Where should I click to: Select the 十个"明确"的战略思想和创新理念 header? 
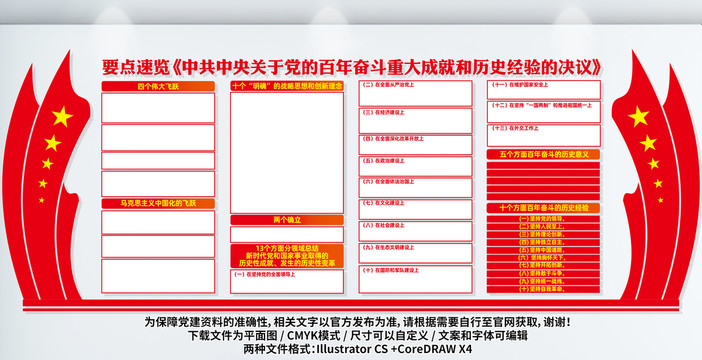287,86
